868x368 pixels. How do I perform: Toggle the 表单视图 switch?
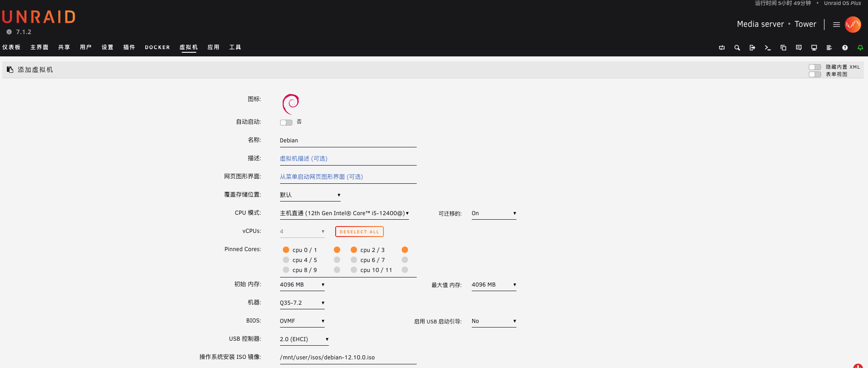tap(815, 74)
